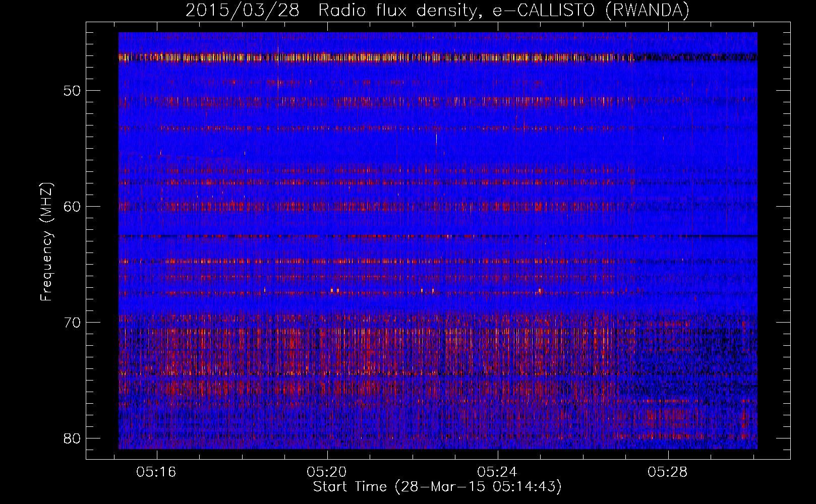Click the 80 frequency tick label

pyautogui.click(x=72, y=438)
